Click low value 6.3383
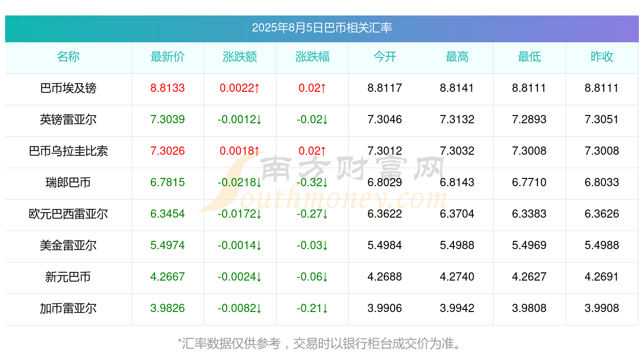The height and width of the screenshot is (360, 644). pyautogui.click(x=530, y=214)
